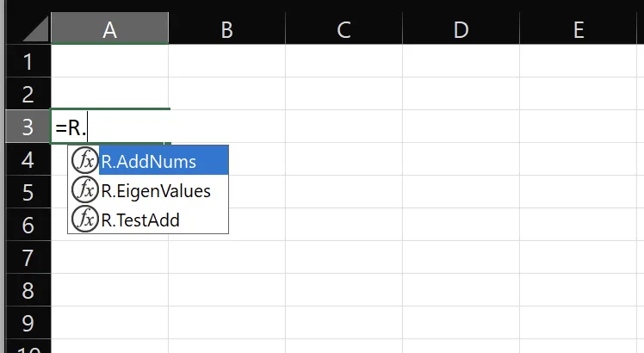The height and width of the screenshot is (353, 644).
Task: Select row 9 header
Action: 28,323
